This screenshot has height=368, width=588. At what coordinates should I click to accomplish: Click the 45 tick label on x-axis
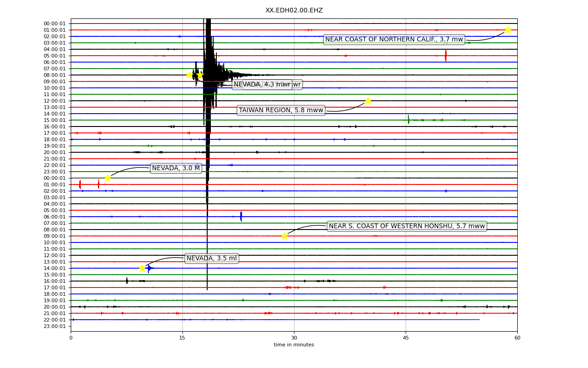click(406, 338)
